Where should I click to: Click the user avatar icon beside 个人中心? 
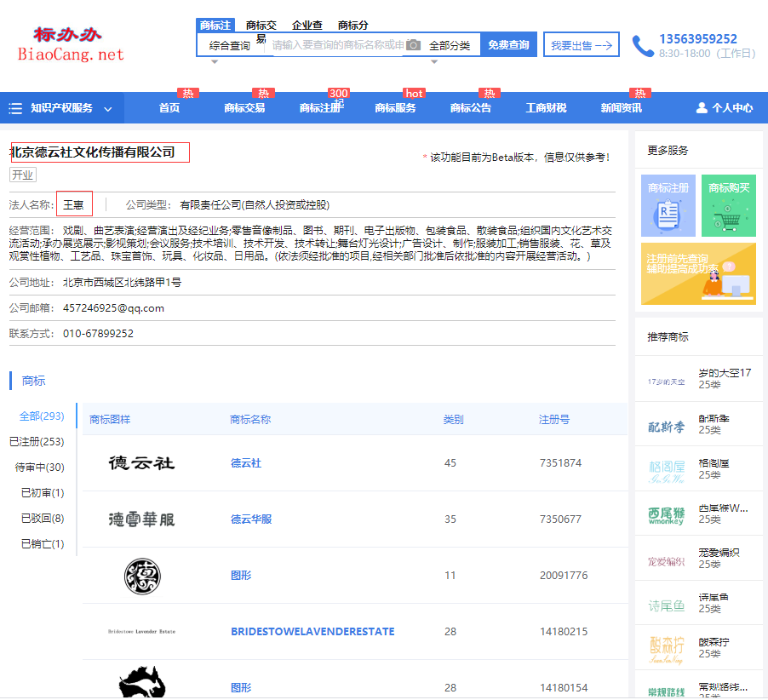(x=702, y=108)
